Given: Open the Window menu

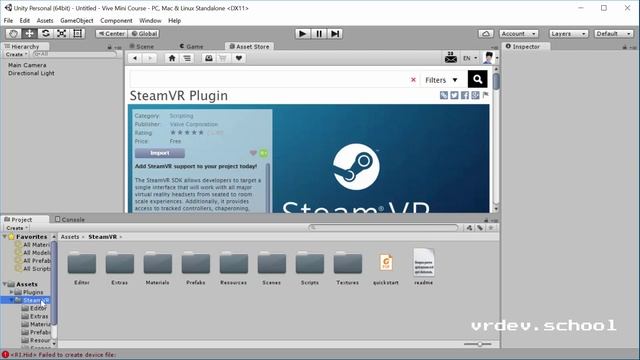Looking at the screenshot, I should pyautogui.click(x=150, y=20).
